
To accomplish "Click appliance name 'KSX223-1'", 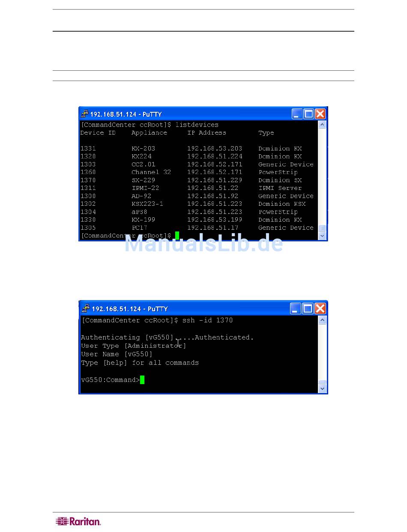I will [147, 204].
